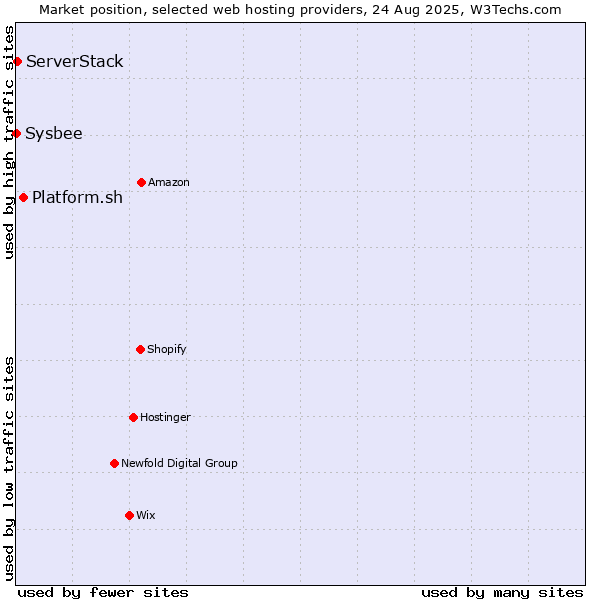The image size is (600, 600).
Task: Click the red Newfold Digital Group data point
Action: (x=114, y=464)
